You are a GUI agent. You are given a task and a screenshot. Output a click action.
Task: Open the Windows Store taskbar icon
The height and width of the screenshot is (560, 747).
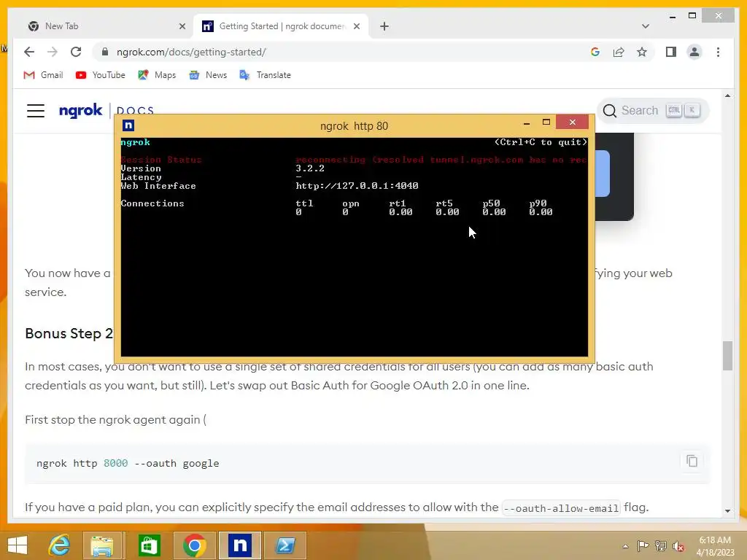(149, 545)
